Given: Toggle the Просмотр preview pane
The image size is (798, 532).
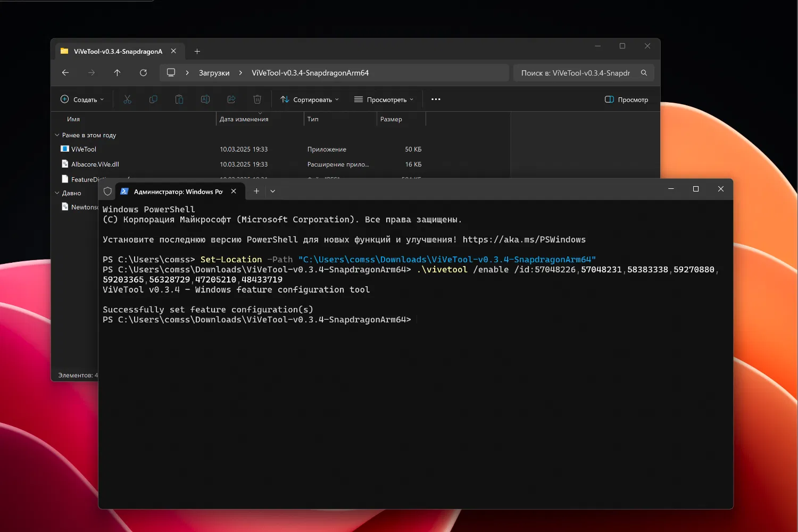Looking at the screenshot, I should tap(626, 99).
